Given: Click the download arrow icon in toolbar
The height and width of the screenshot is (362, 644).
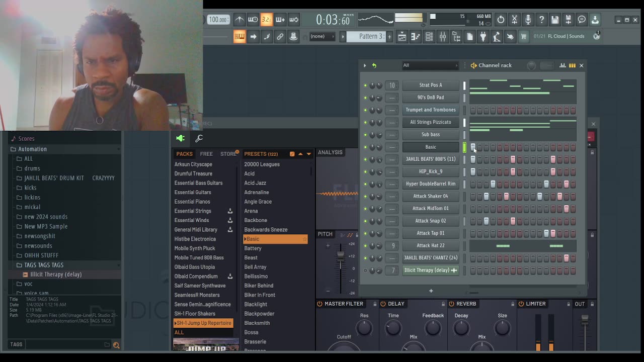Looking at the screenshot, I should pos(595,20).
